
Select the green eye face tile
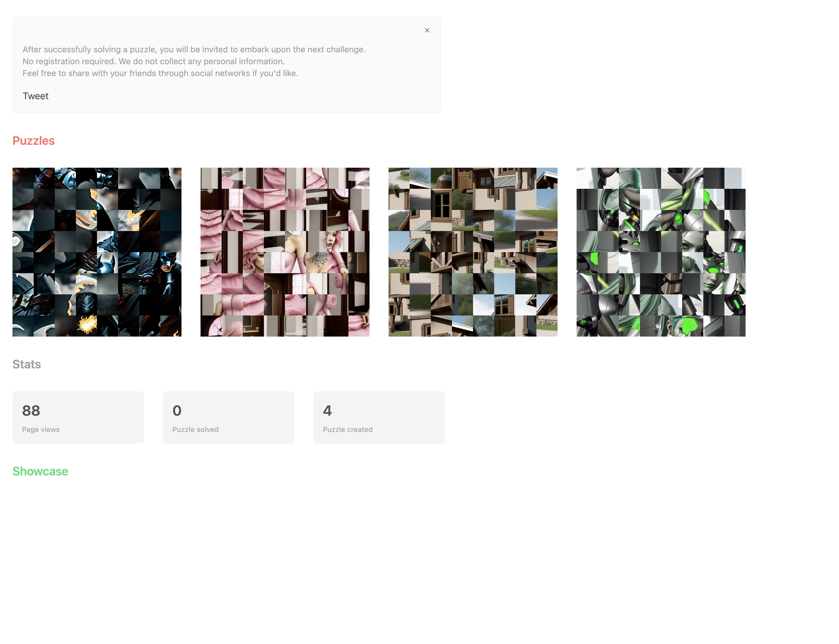click(692, 241)
